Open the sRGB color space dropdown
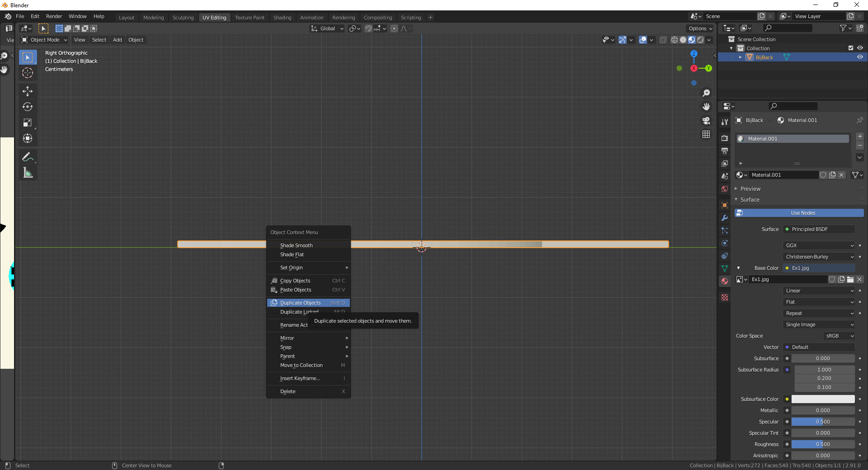 pos(839,336)
